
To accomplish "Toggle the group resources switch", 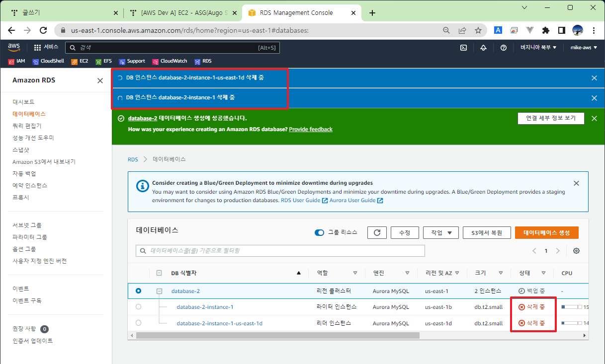I will coord(320,232).
